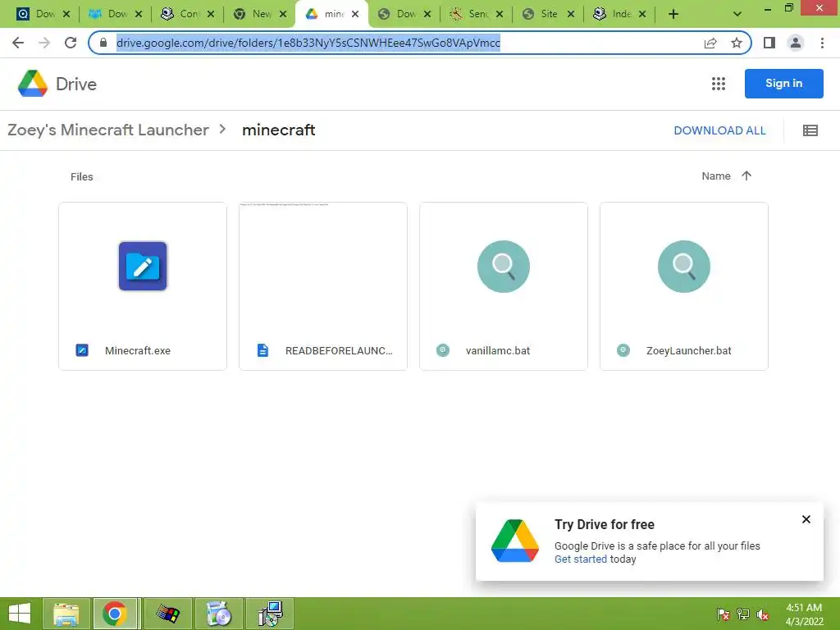The width and height of the screenshot is (840, 630).
Task: Select the READBEFORELAUNC... file name
Action: [339, 351]
